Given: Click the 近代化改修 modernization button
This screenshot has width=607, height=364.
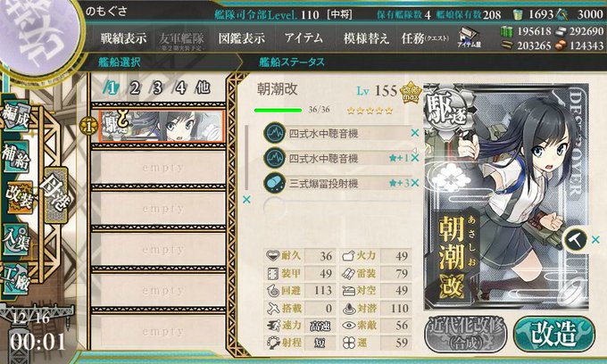Looking at the screenshot, I should [466, 334].
